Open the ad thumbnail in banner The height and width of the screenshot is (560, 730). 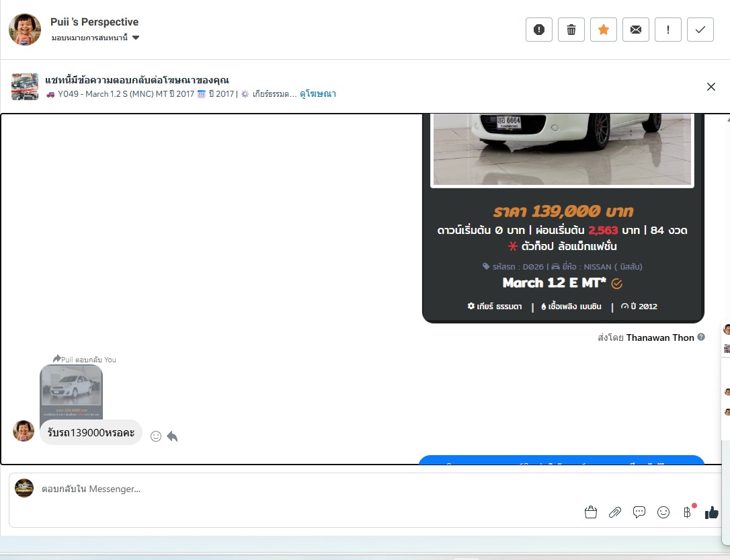click(x=25, y=87)
